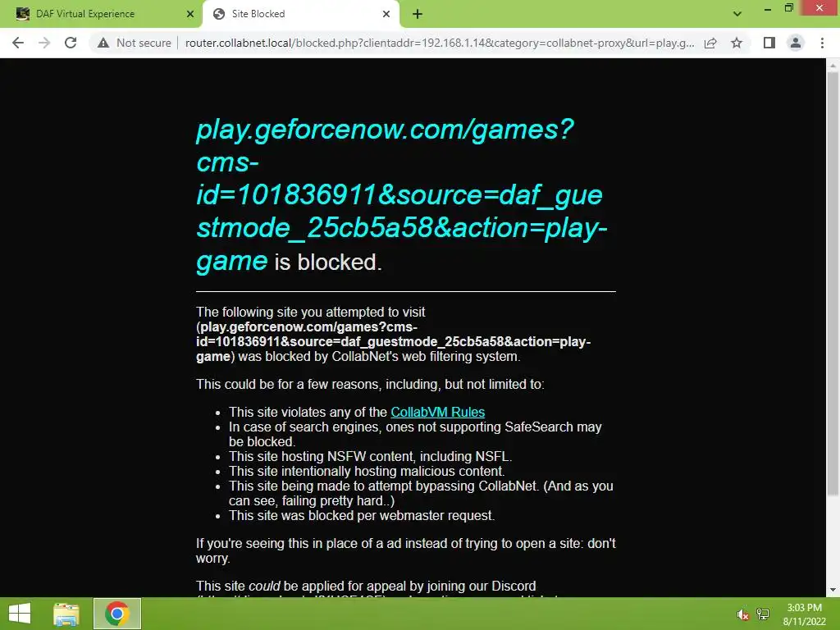Screen dimensions: 840x630
Task: Reload the blocked page
Action: pyautogui.click(x=71, y=43)
